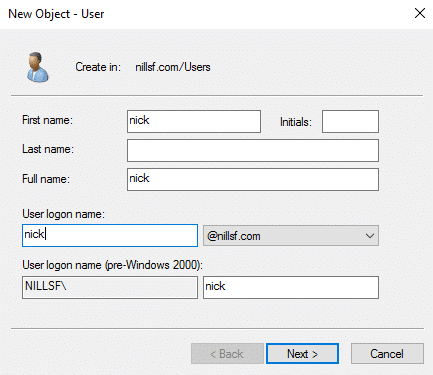Close the New Object - User dialog
Image resolution: width=433 pixels, height=375 pixels.
pyautogui.click(x=420, y=13)
